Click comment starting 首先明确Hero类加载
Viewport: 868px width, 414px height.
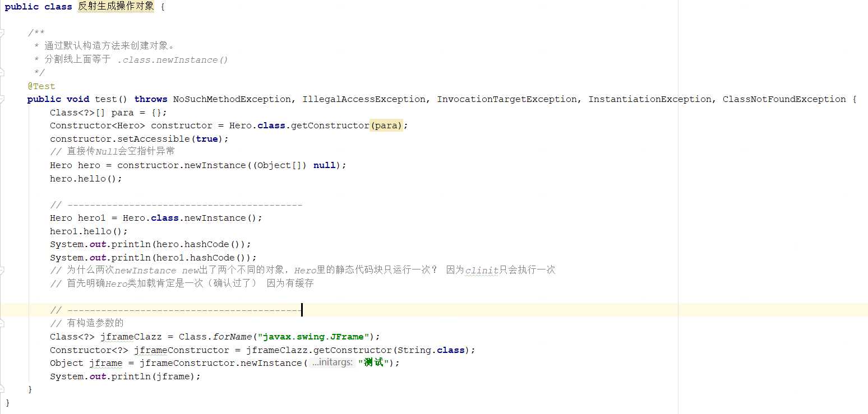tap(182, 283)
